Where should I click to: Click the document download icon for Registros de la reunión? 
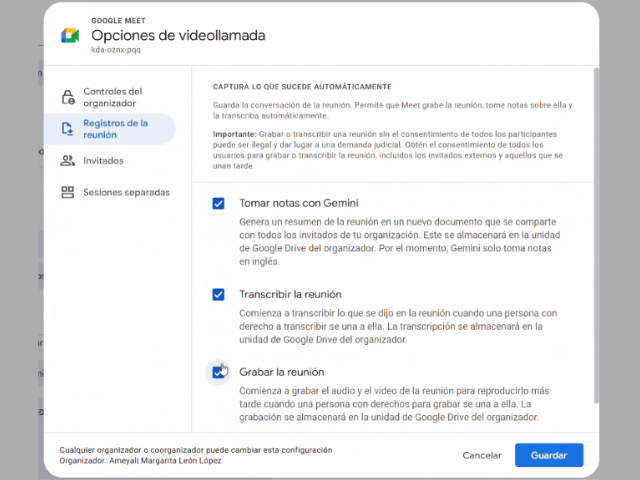pyautogui.click(x=67, y=129)
